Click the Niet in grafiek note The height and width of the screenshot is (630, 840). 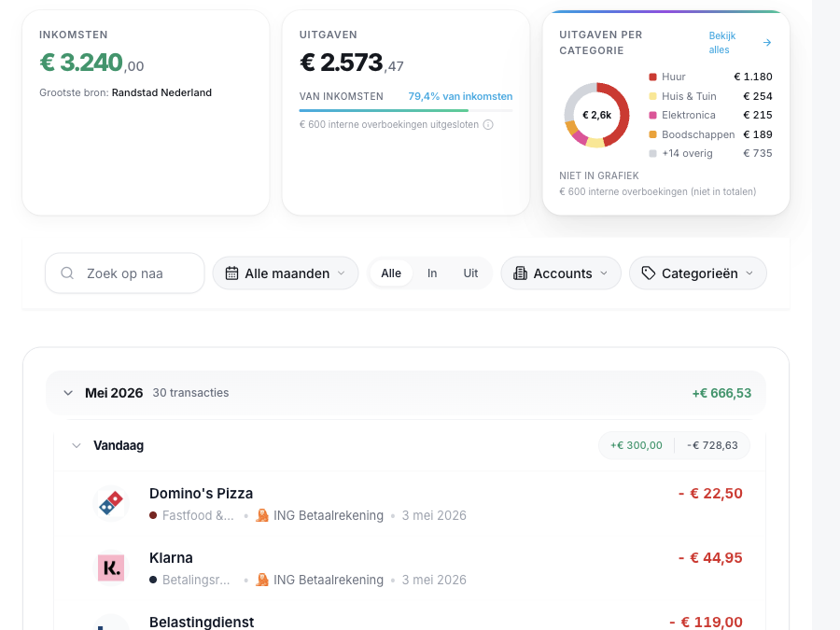click(x=658, y=184)
